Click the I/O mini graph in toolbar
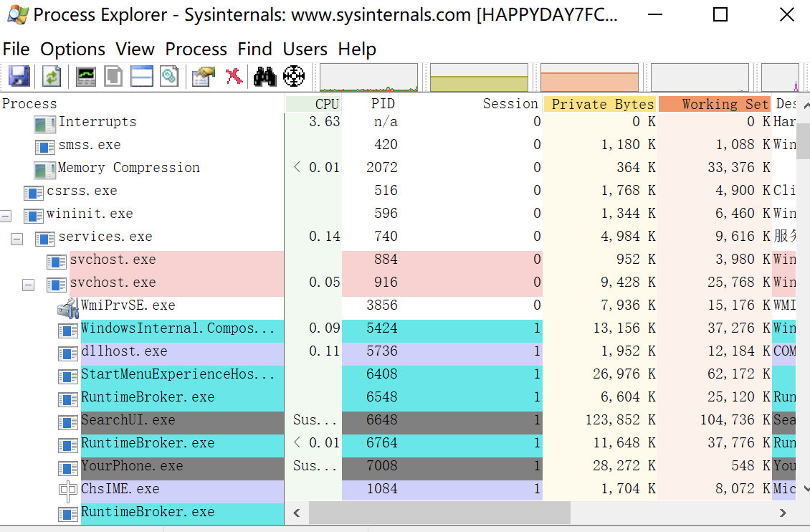This screenshot has width=810, height=532. coord(700,77)
